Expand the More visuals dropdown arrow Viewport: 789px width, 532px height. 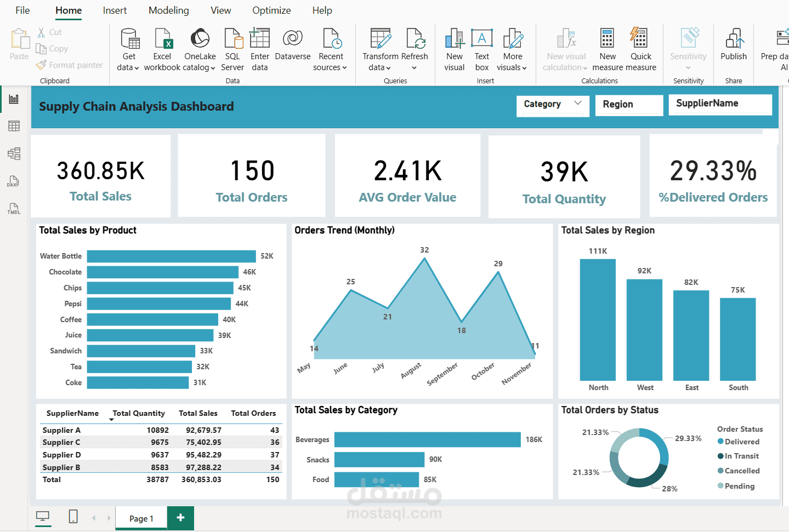pyautogui.click(x=524, y=68)
